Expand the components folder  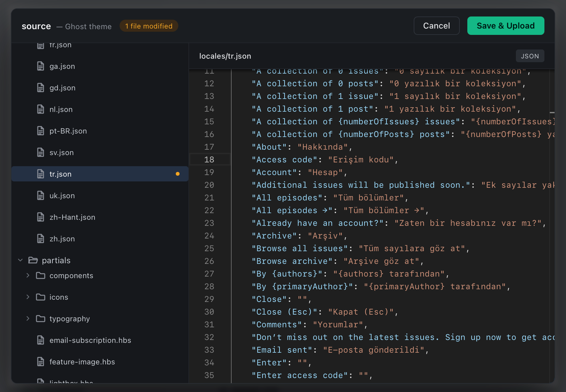pos(28,275)
